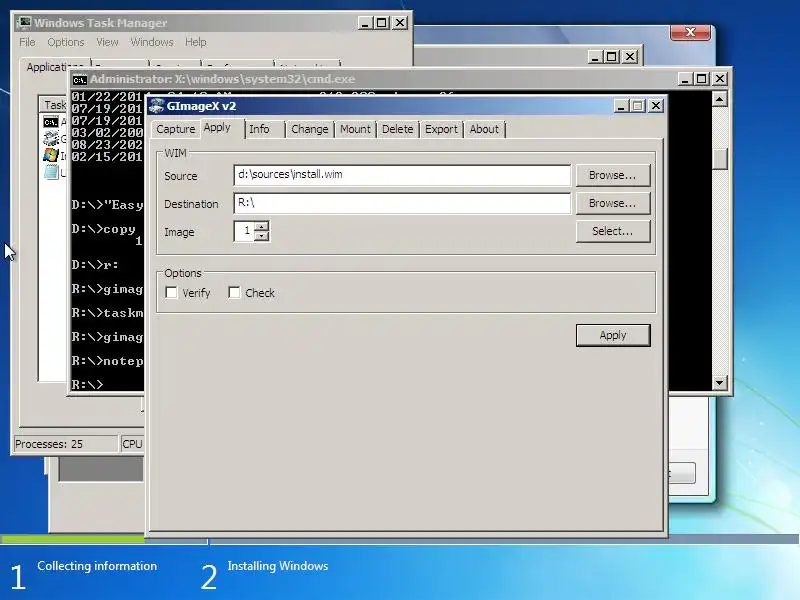Image resolution: width=800 pixels, height=600 pixels.
Task: Select the Apply tab in GImageX
Action: coord(217,128)
